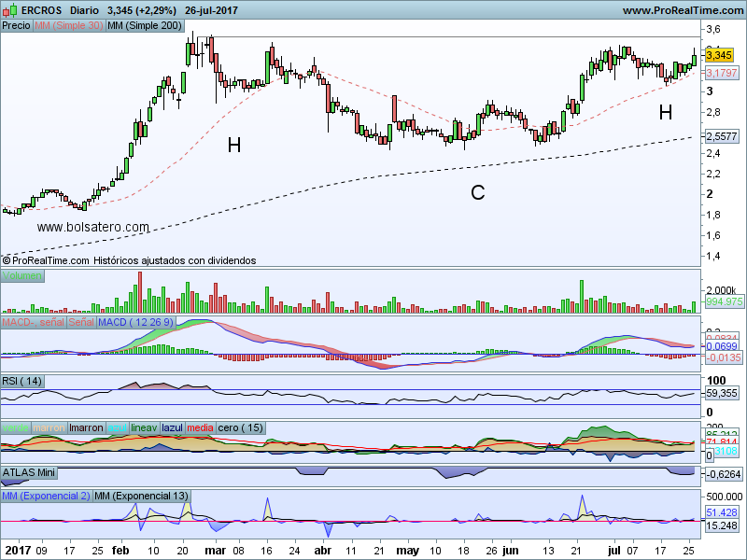The width and height of the screenshot is (747, 560).
Task: Open MM (Simple 200) indicator settings
Action: 145,26
